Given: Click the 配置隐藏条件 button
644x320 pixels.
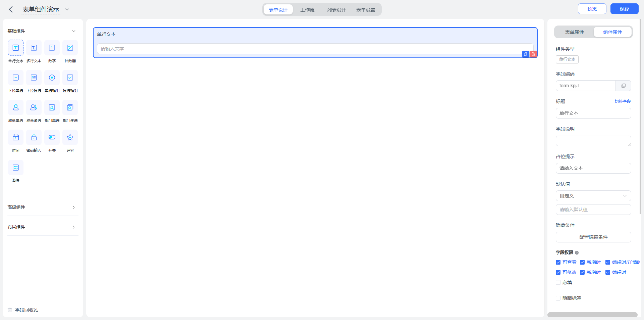Looking at the screenshot, I should click(593, 237).
